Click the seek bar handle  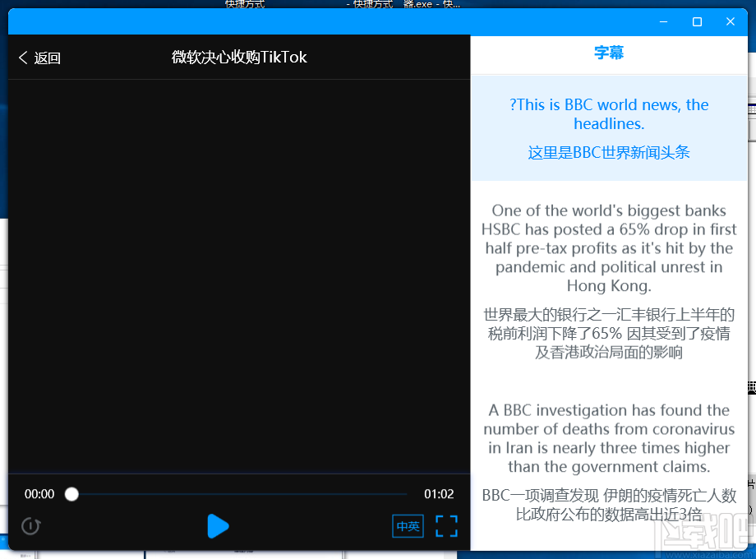71,494
